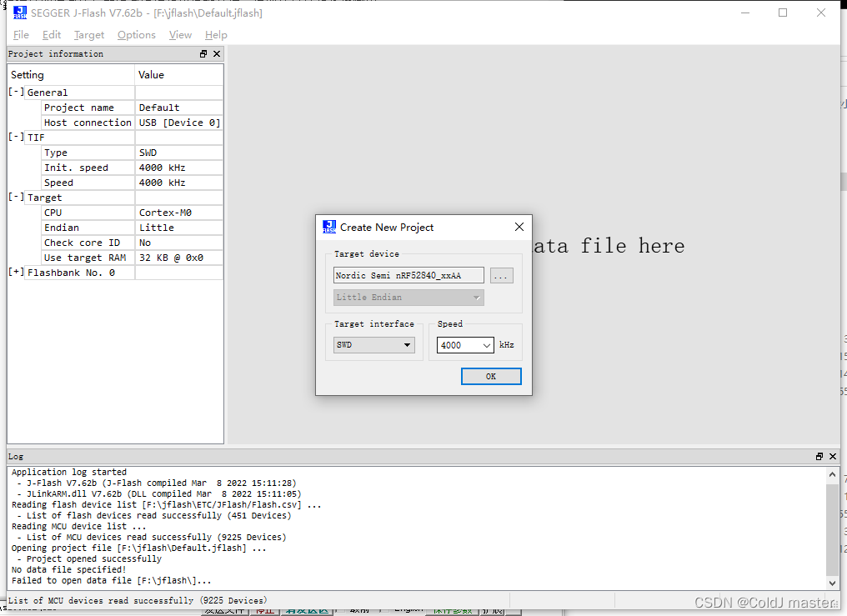Select the CPU row
The height and width of the screenshot is (616, 847).
(133, 213)
